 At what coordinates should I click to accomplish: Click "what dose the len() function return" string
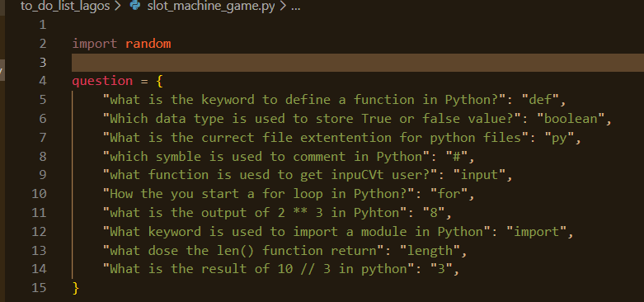tap(243, 251)
